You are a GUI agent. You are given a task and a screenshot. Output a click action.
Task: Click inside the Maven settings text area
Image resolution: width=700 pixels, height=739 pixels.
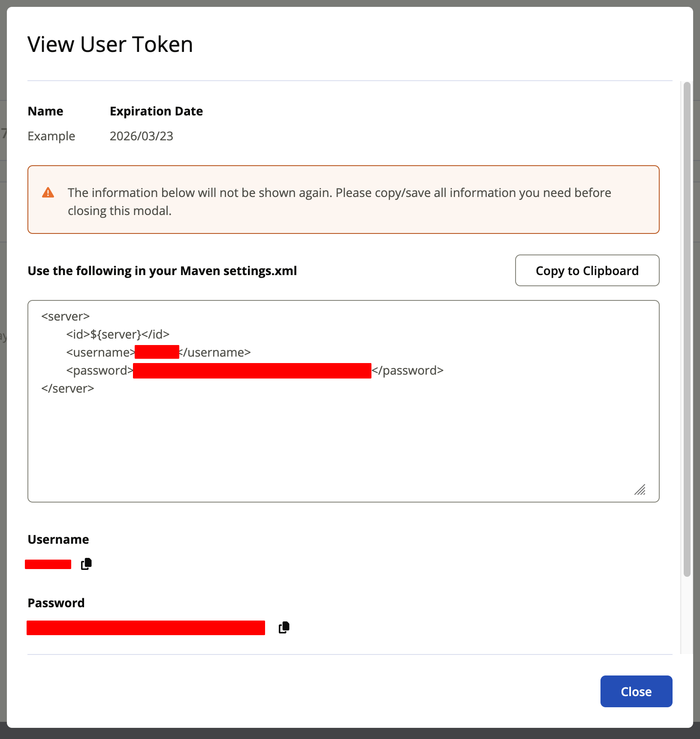(x=343, y=442)
